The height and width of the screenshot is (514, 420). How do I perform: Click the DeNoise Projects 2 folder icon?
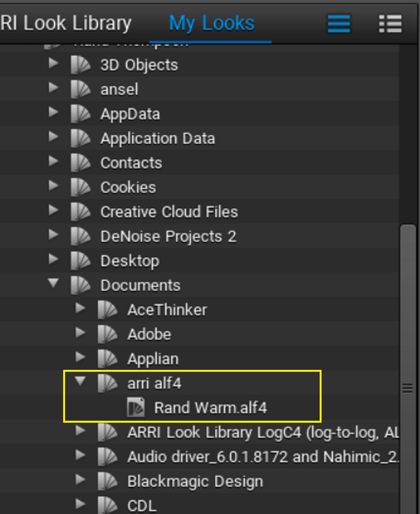[x=80, y=236]
